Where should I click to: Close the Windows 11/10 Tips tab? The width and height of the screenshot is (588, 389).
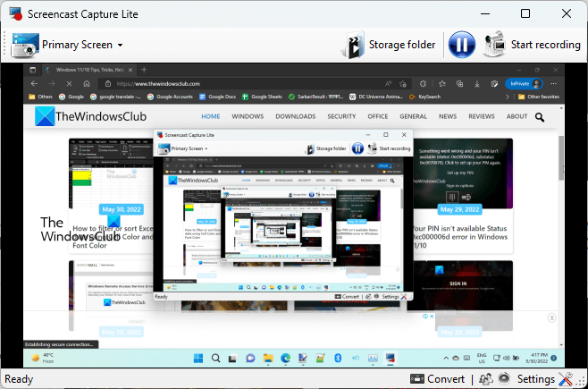130,70
